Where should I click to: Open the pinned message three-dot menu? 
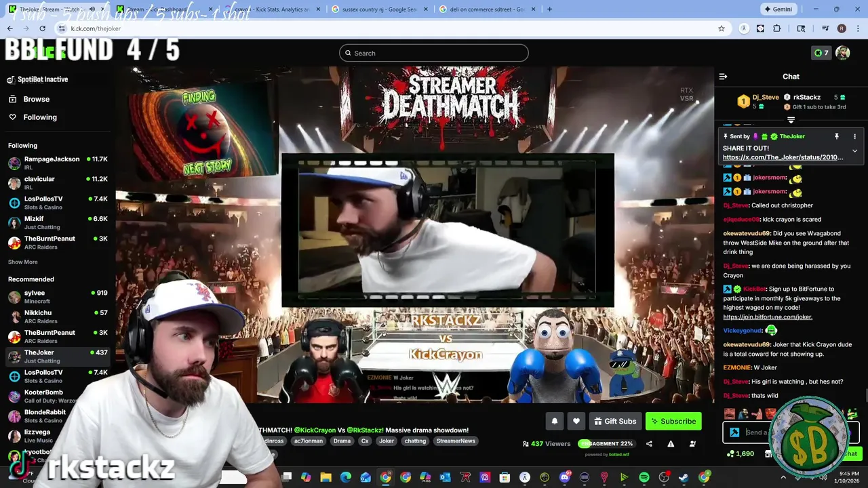click(x=854, y=136)
